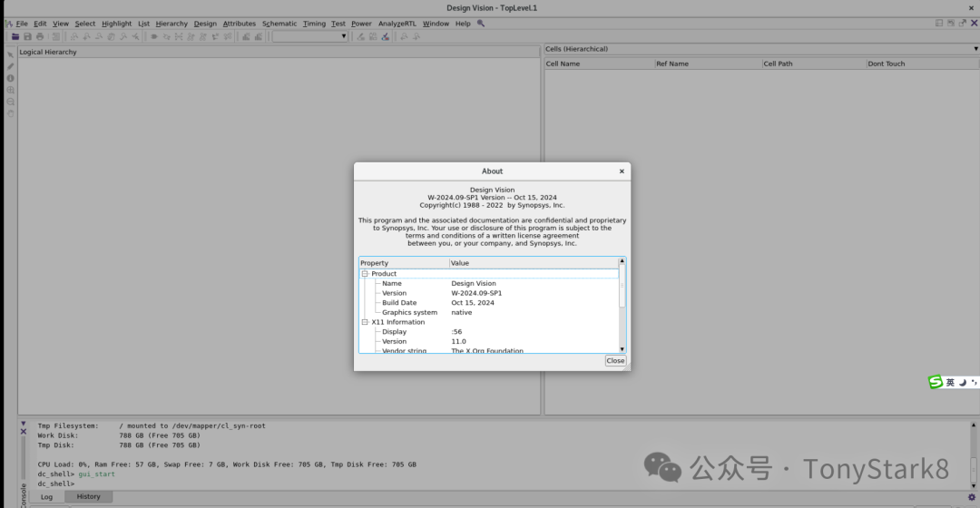Viewport: 980px width, 508px height.
Task: Click the tile windows icon at top right
Action: 939,23
